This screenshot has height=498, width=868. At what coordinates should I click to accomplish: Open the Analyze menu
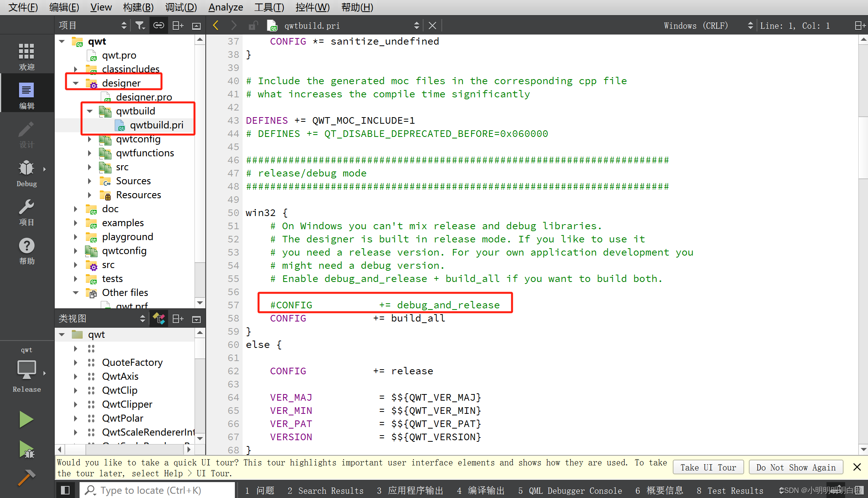click(x=226, y=7)
